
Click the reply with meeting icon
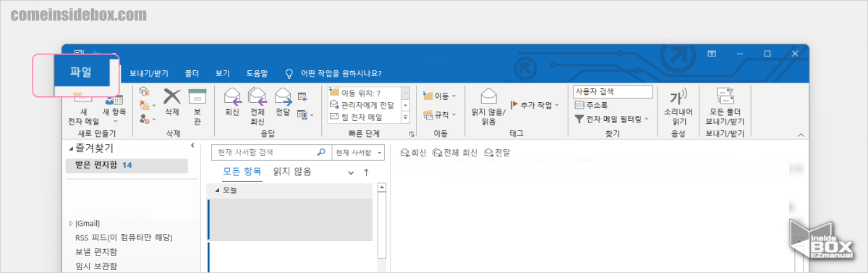302,96
